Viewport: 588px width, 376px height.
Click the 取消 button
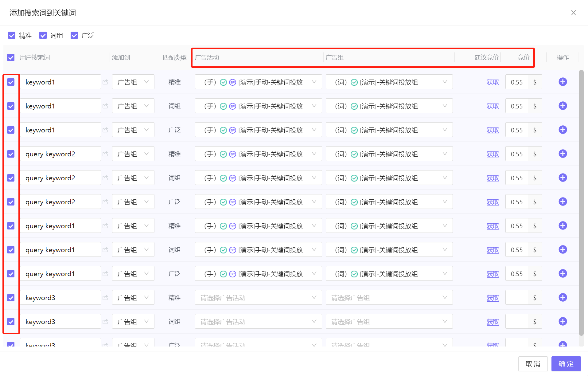click(x=533, y=364)
